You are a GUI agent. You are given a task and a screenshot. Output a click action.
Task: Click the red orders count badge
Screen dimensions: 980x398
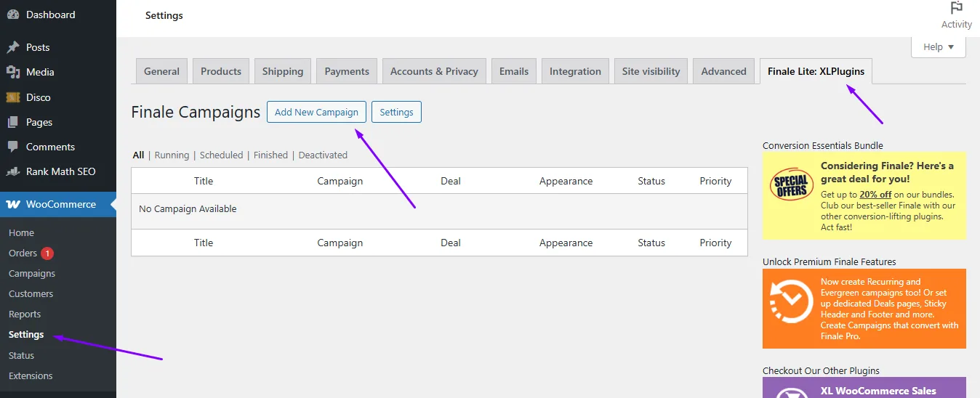click(47, 253)
